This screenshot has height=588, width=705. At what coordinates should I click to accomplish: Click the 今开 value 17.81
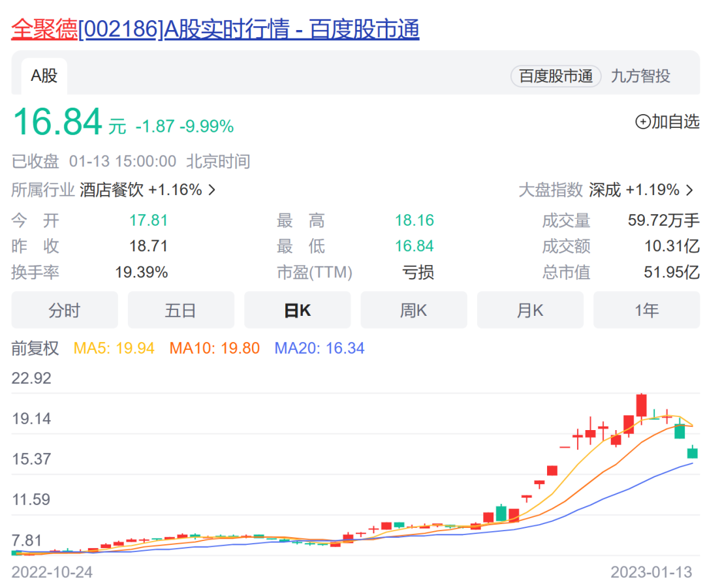[148, 221]
